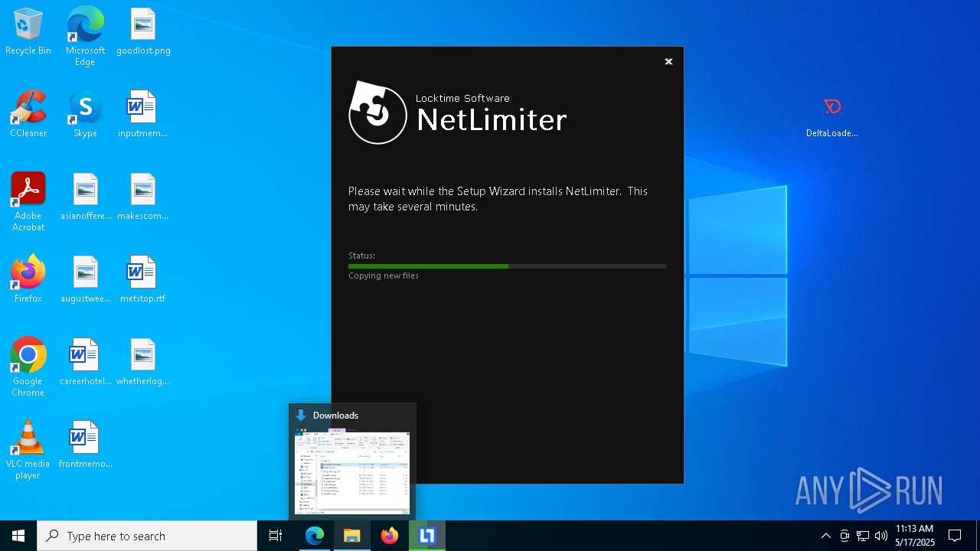Open Microsoft Edge from the taskbar
980x551 pixels.
point(315,536)
